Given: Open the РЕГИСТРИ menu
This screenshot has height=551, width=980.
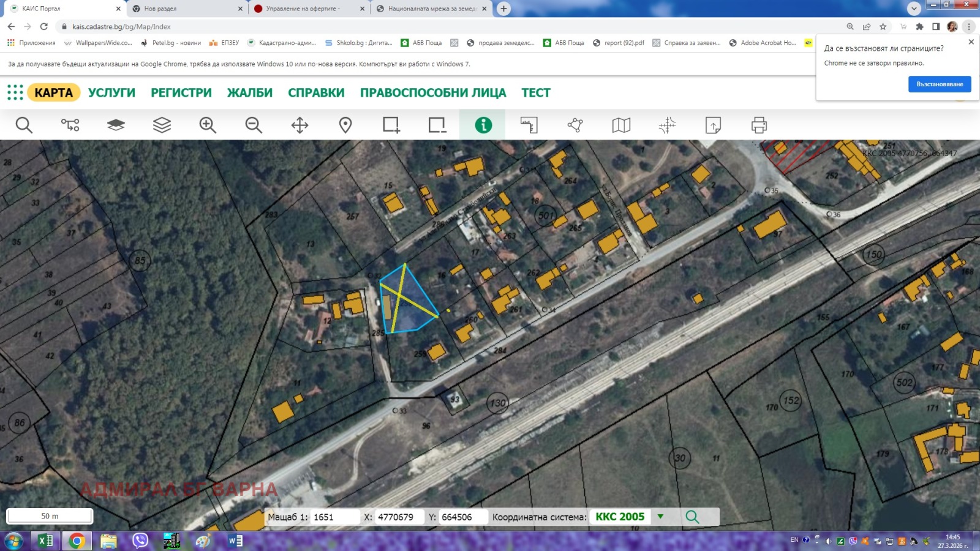Looking at the screenshot, I should [181, 92].
